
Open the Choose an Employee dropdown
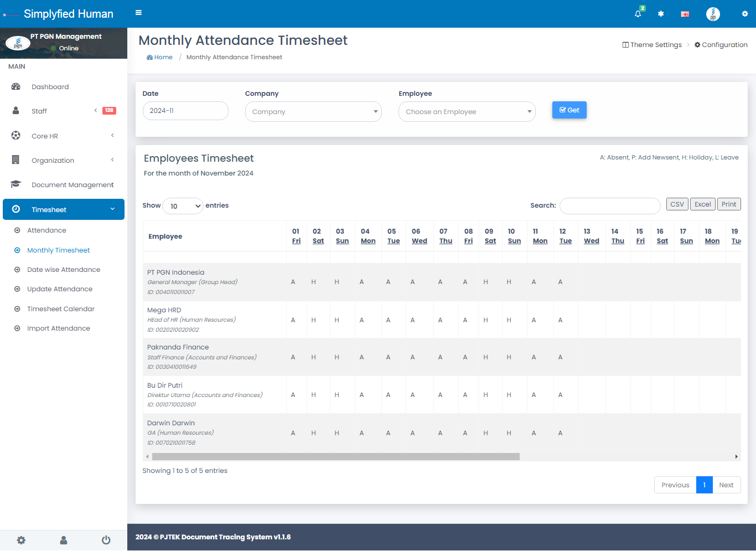pyautogui.click(x=467, y=112)
